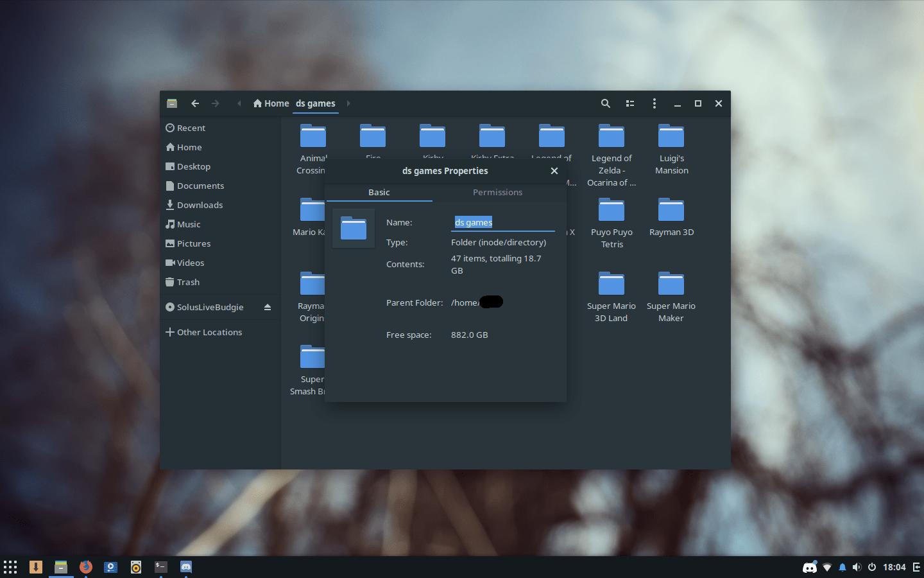Open the Discord tray icon

tap(810, 567)
